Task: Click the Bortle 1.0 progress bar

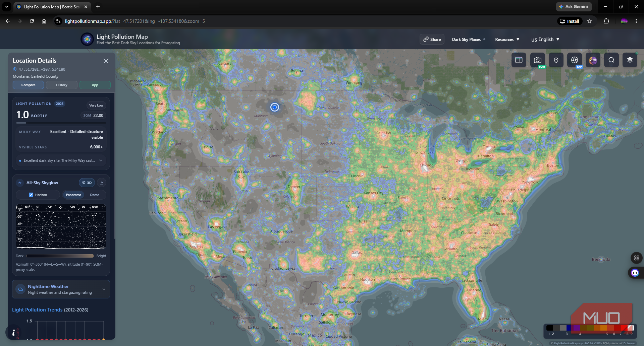Action: coord(61,123)
